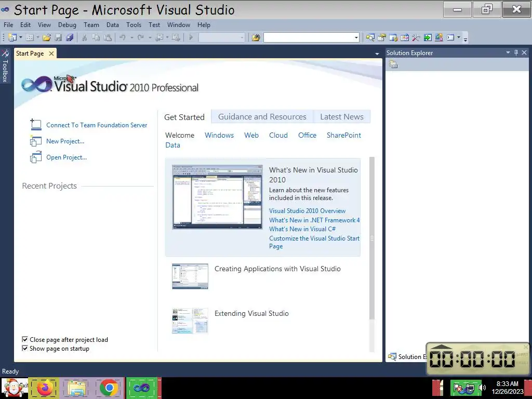Click the Solution Explorer panel's properties icon
Viewport: 532px width, 399px height.
[x=393, y=64]
